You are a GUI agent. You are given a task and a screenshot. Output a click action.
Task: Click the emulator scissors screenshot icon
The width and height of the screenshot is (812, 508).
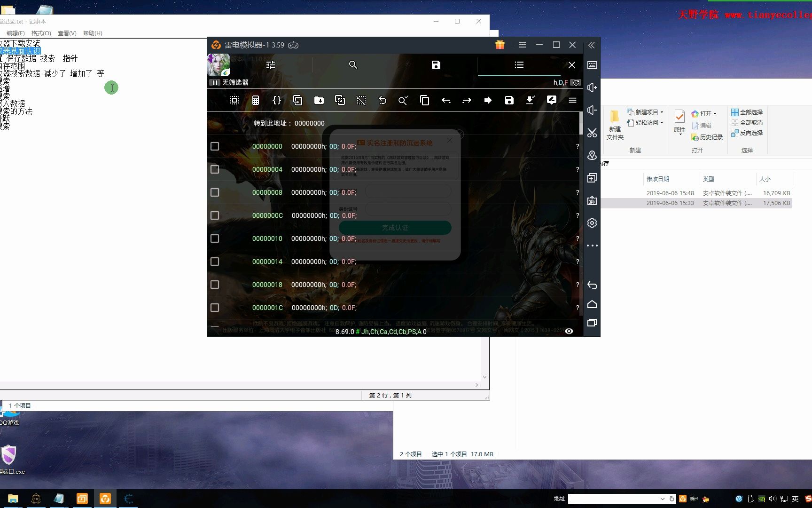point(592,133)
